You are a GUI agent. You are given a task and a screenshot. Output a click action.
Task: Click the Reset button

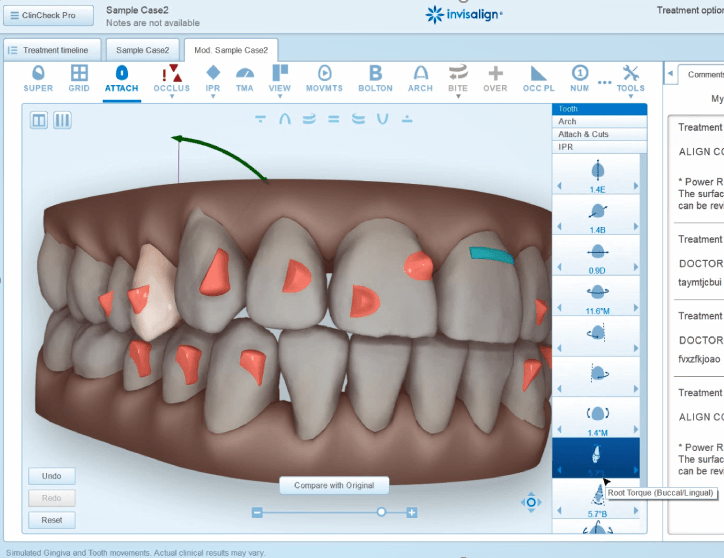point(52,520)
